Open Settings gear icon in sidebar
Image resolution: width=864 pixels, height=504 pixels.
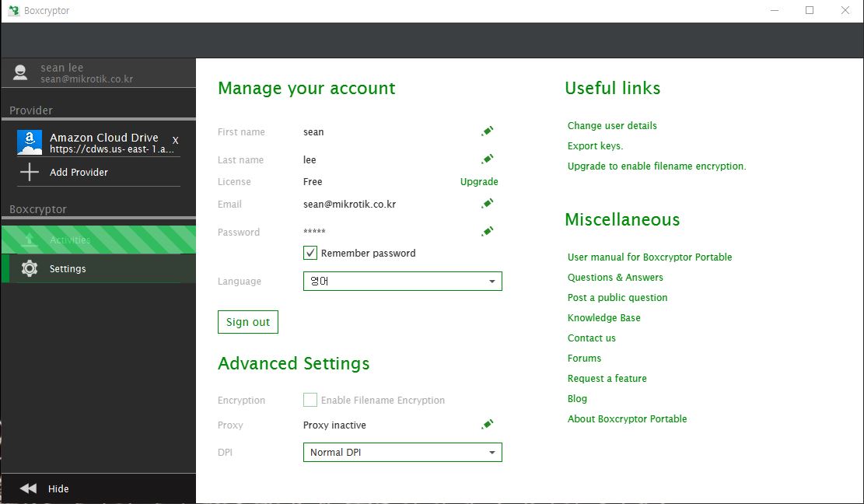coord(30,268)
